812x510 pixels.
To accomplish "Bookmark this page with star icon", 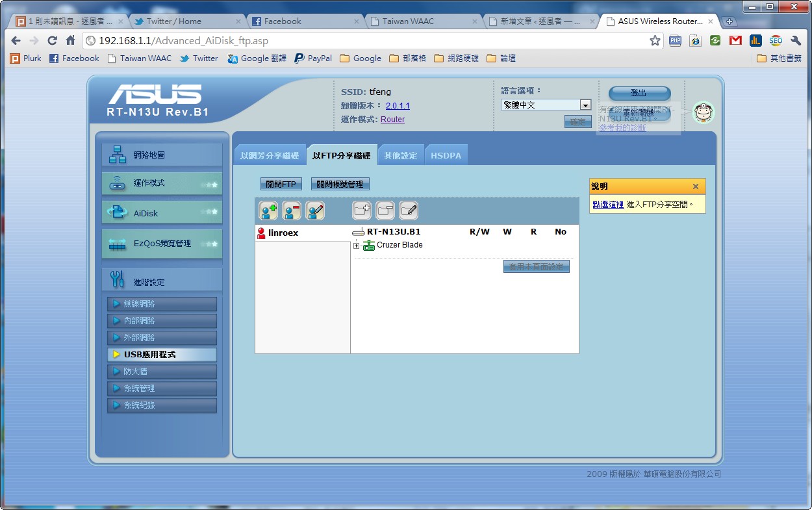I will click(655, 40).
